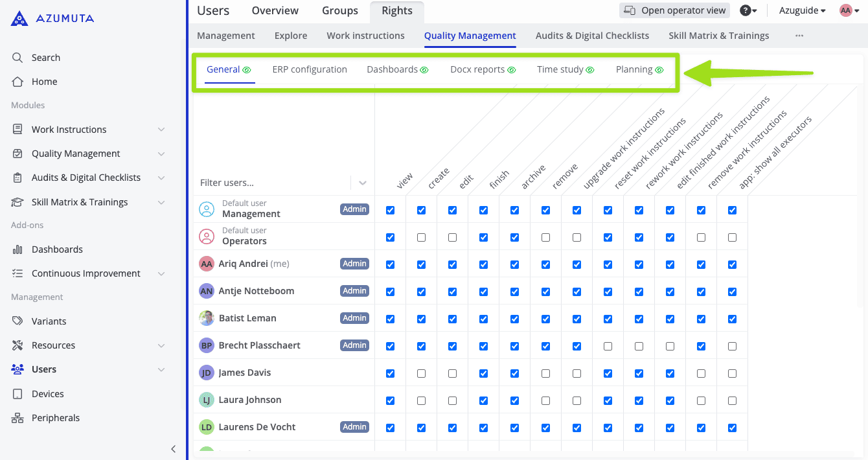868x460 pixels.
Task: Click the Filter users input field
Action: pos(272,183)
